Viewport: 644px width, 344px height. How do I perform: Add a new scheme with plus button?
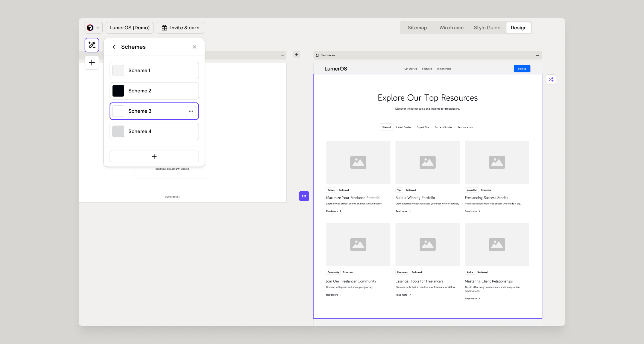[x=154, y=156]
